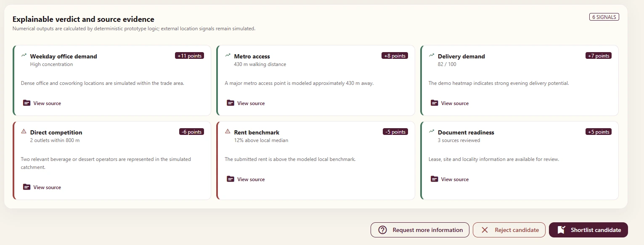This screenshot has width=644, height=245.
Task: Click the folder icon in Metro access card
Action: point(231,103)
